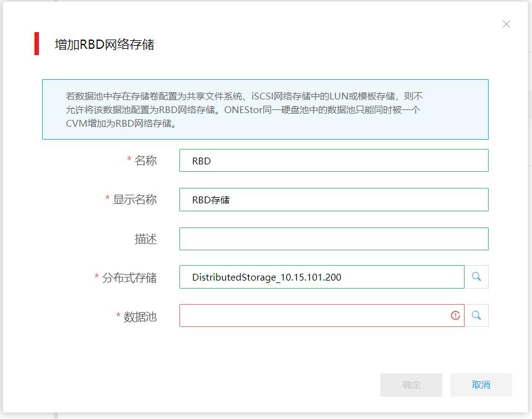
Task: Focus the empty 数据池 input field
Action: pos(312,315)
